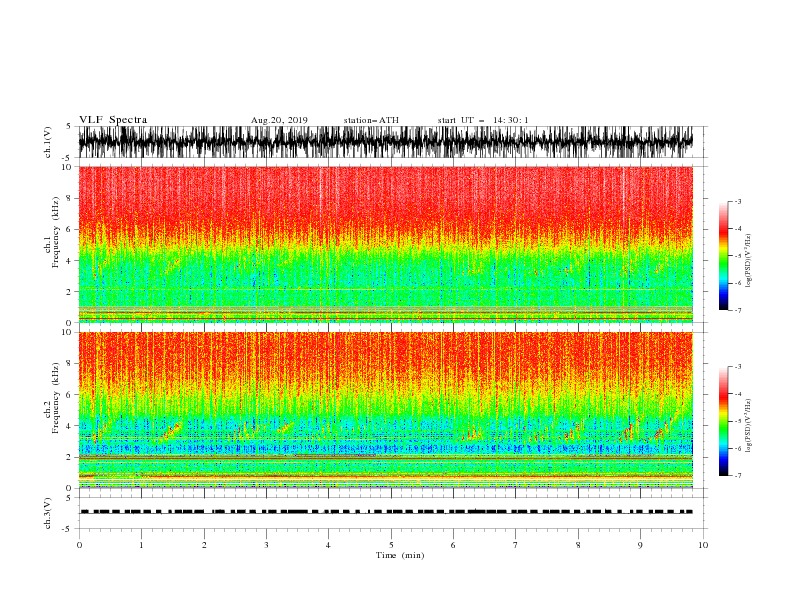Click the lower "log(PSD)(V²/Hz)" colorbar label
Image resolution: width=792 pixels, height=612 pixels.
(749, 425)
